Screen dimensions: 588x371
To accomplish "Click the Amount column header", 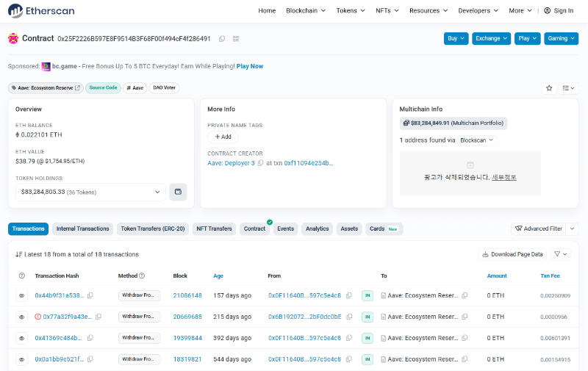I will pos(497,275).
